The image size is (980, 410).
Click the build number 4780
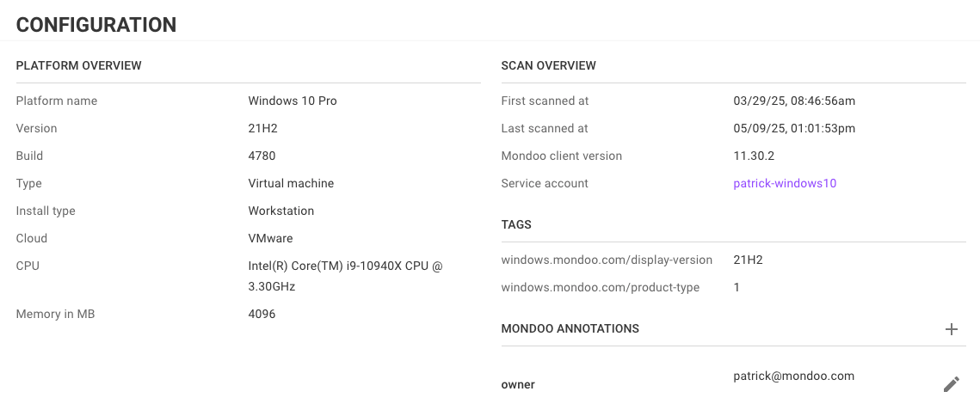[x=262, y=156]
